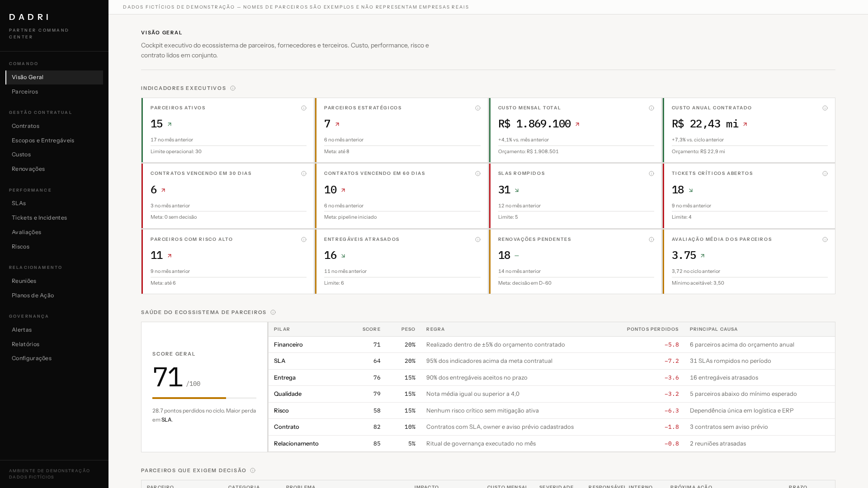This screenshot has width=868, height=488.
Task: Click info icon on Contratos Vencendo em 30 Dias
Action: pyautogui.click(x=304, y=174)
